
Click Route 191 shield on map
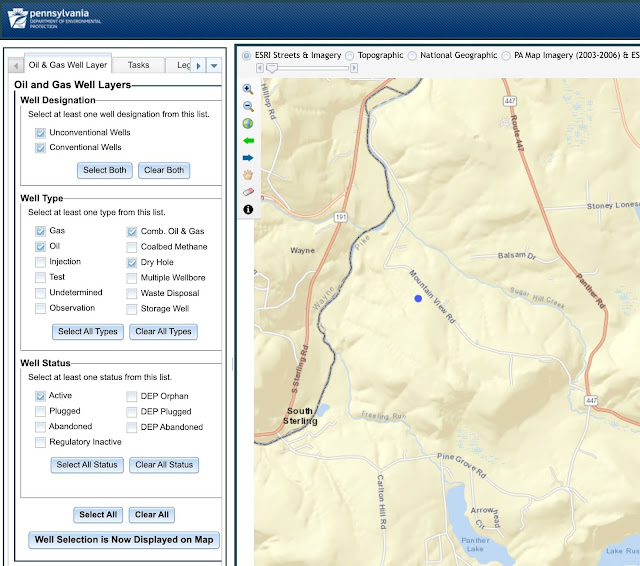pos(340,217)
